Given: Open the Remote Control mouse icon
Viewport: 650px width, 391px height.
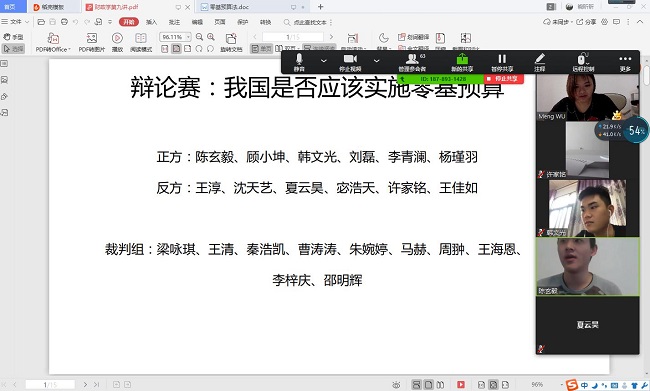Looking at the screenshot, I should (x=583, y=63).
